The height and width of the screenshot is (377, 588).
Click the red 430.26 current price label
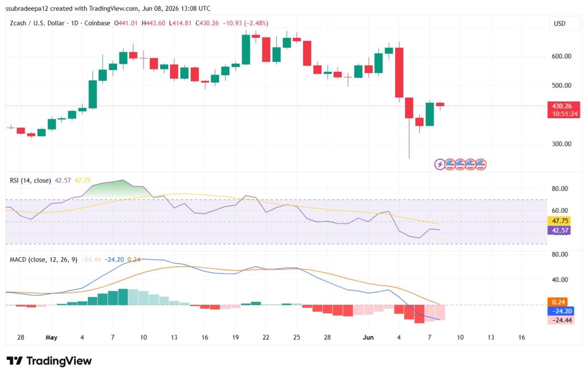click(562, 106)
